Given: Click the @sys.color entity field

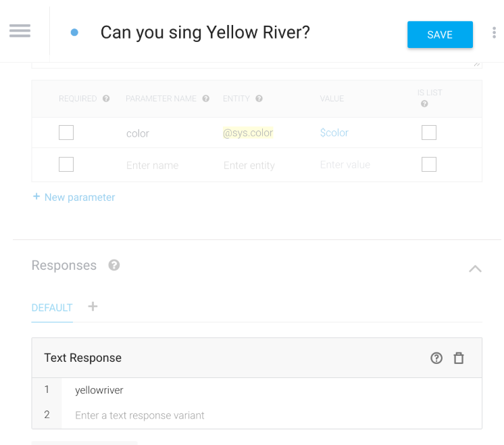Looking at the screenshot, I should (x=248, y=133).
